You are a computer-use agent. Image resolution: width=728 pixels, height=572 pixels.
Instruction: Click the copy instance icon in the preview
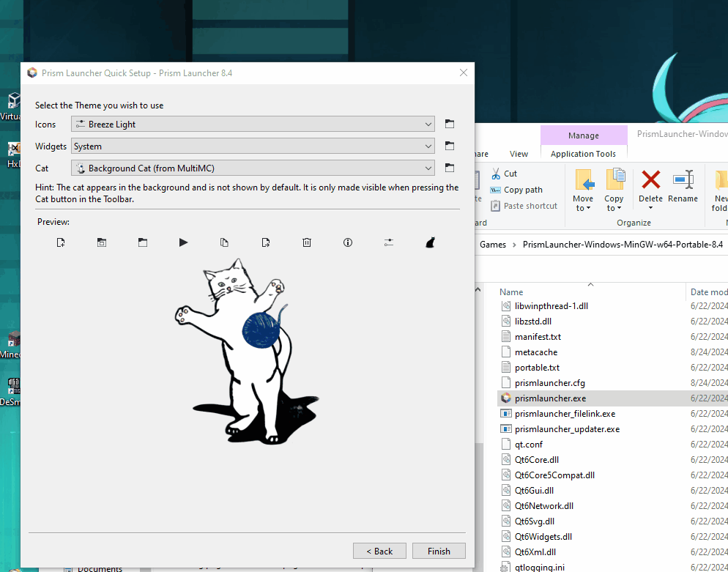click(224, 242)
